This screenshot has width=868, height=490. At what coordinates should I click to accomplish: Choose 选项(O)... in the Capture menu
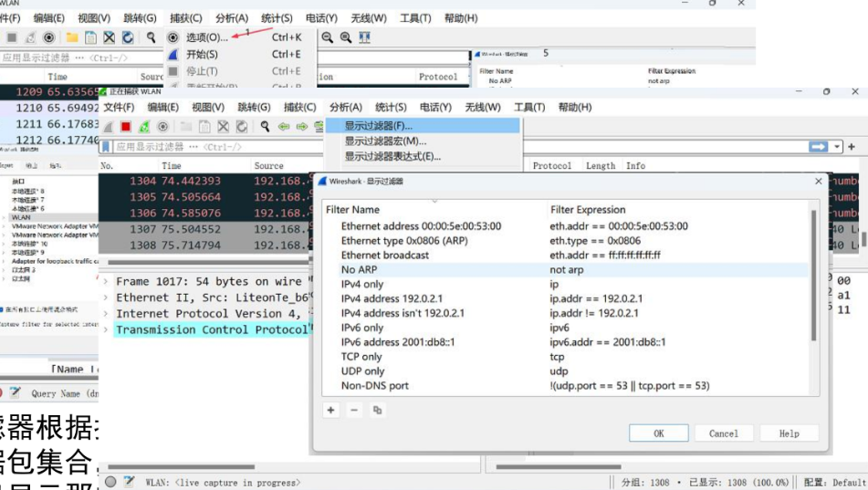tap(206, 37)
